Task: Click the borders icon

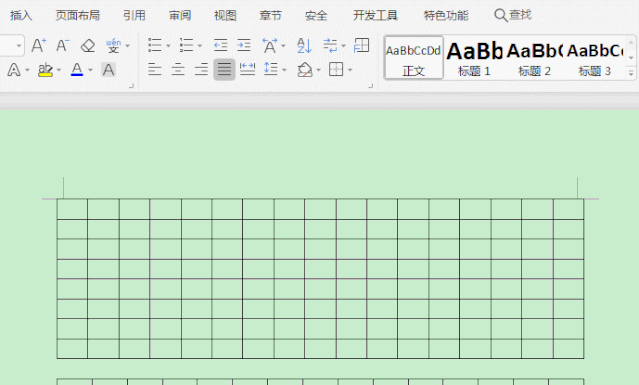Action: [x=336, y=69]
